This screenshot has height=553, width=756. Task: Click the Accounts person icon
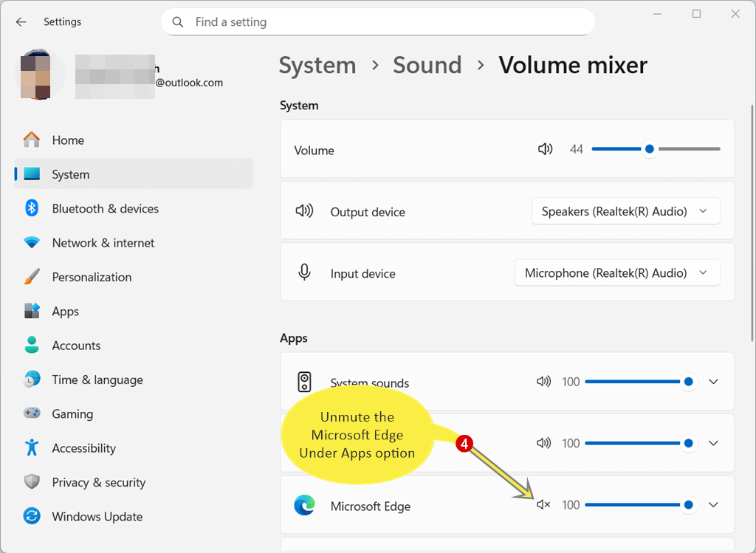click(32, 346)
